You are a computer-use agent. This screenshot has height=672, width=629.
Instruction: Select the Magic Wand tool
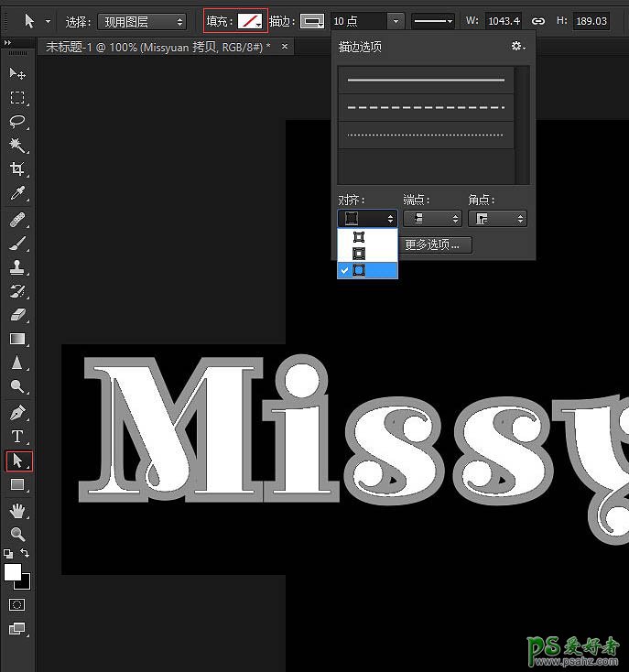[x=17, y=145]
